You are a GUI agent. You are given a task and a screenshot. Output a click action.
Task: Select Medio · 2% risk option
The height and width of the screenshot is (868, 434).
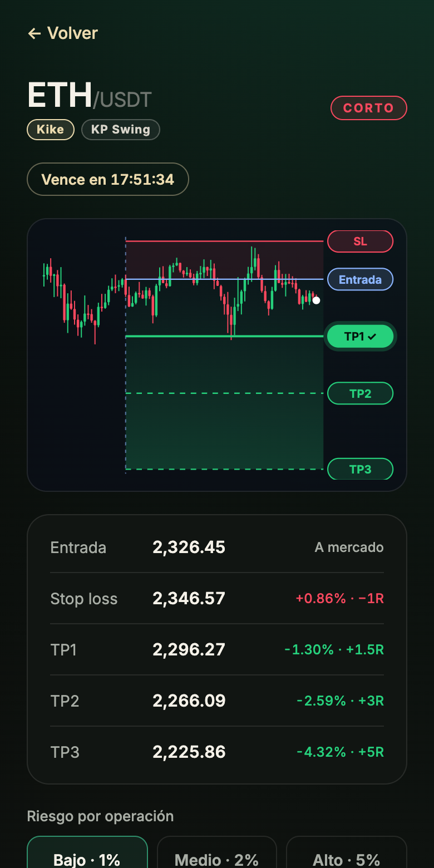[x=217, y=852]
